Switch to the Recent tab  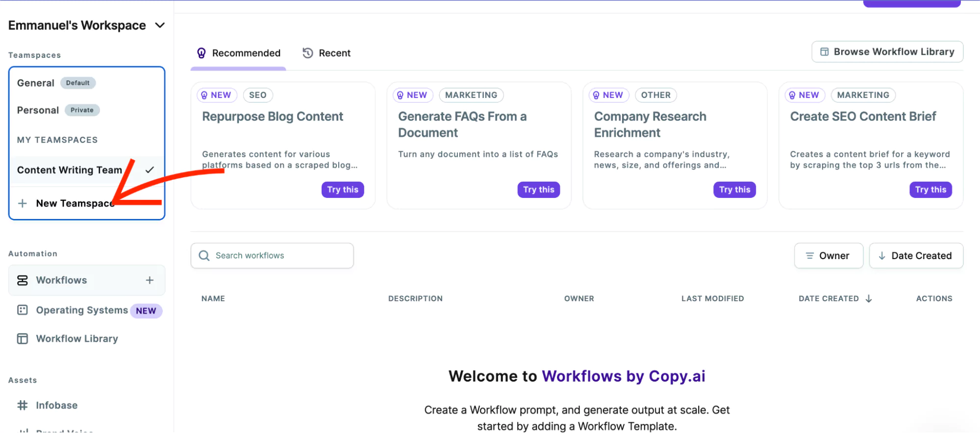tap(327, 53)
